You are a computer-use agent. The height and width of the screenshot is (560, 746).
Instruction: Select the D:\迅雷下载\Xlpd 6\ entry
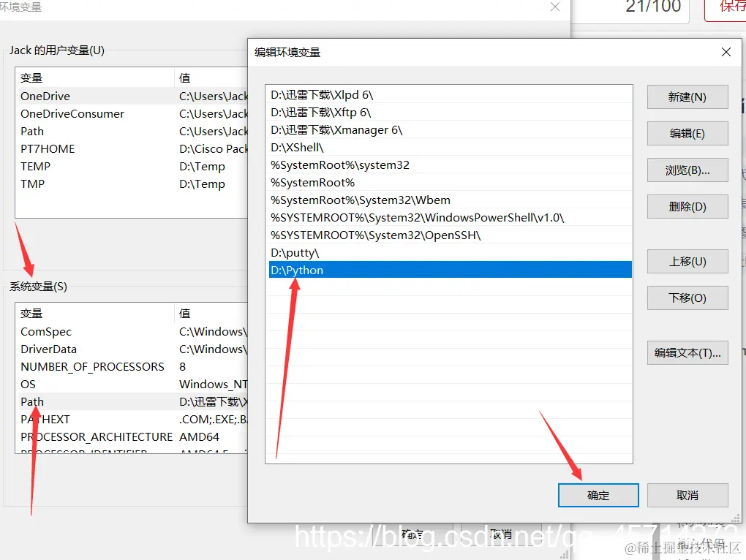point(450,95)
